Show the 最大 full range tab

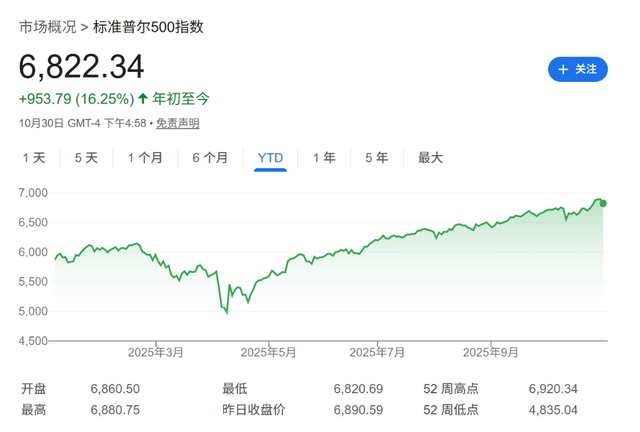pyautogui.click(x=430, y=158)
